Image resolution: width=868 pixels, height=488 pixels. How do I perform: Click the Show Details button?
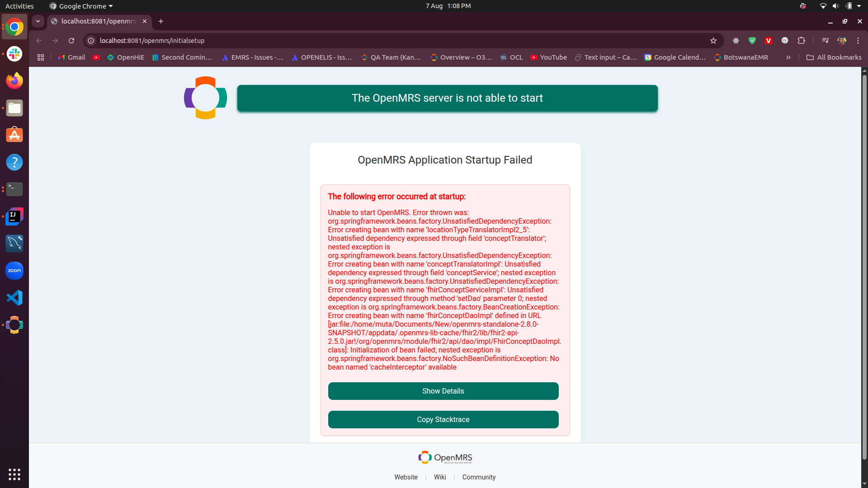click(443, 391)
